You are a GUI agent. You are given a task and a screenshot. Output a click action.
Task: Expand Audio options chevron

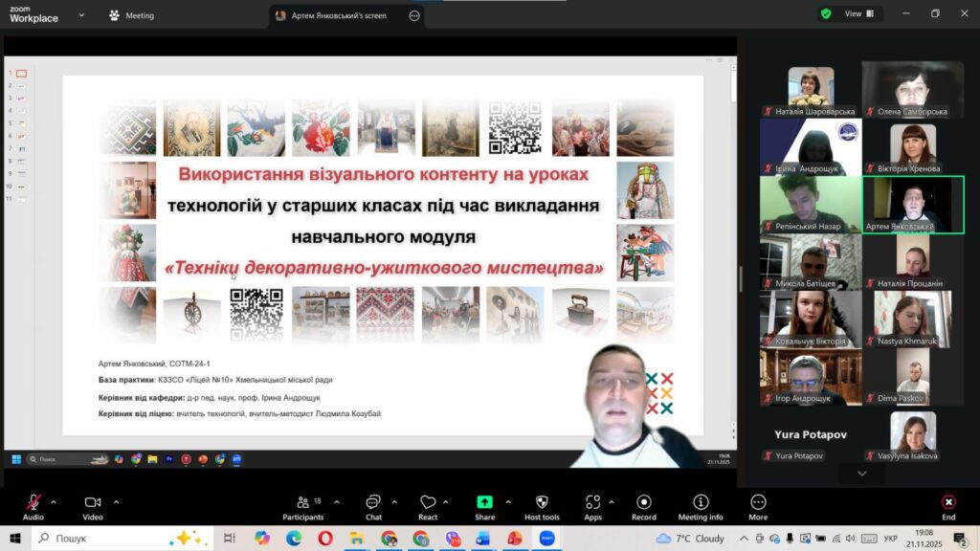coord(54,501)
